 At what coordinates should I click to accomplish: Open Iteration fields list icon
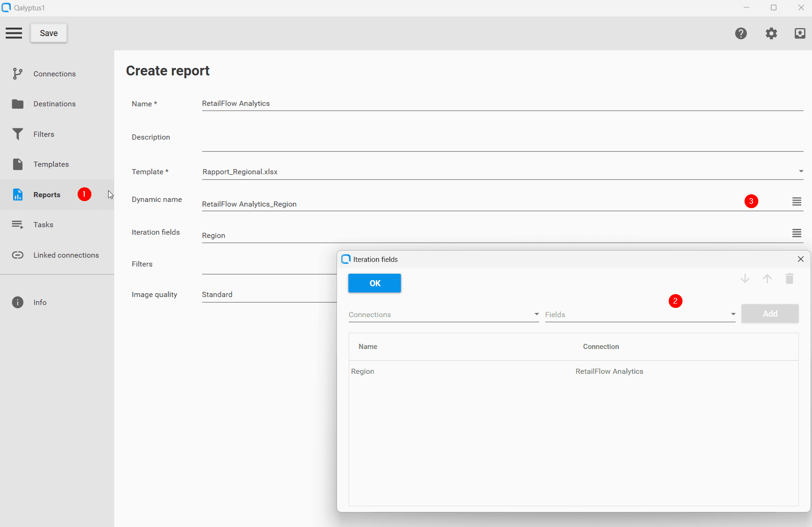797,233
